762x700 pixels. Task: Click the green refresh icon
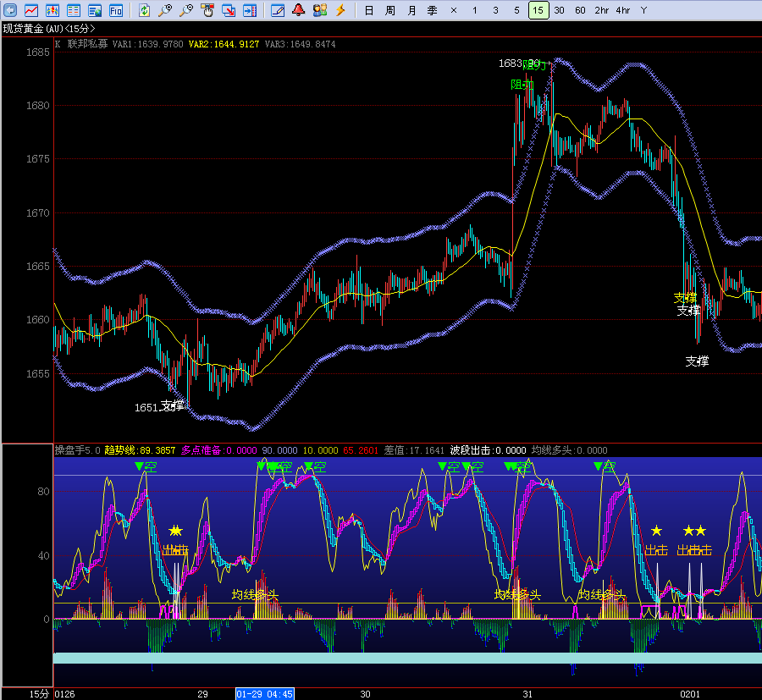(x=144, y=10)
